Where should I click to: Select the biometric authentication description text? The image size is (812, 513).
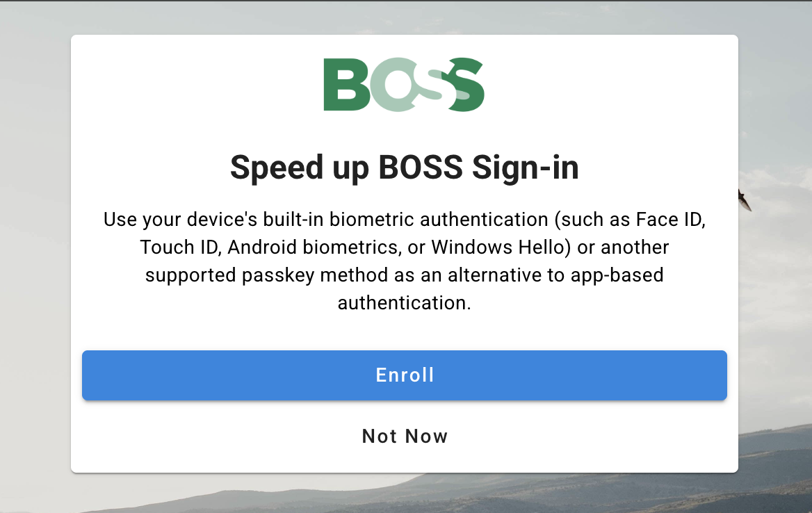404,261
